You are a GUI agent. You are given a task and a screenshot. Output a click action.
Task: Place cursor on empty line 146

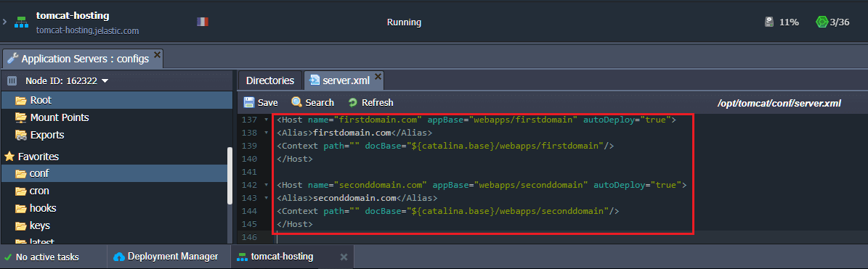(553, 237)
